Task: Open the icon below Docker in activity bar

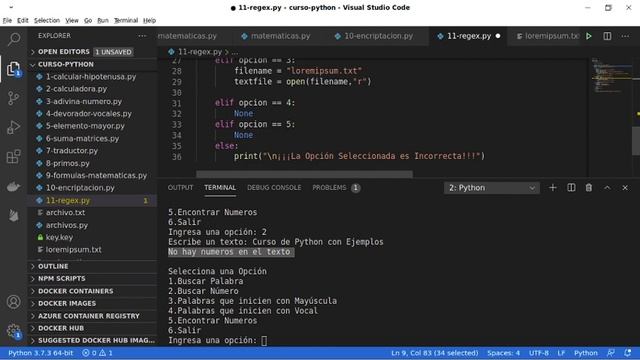Action: (13, 215)
